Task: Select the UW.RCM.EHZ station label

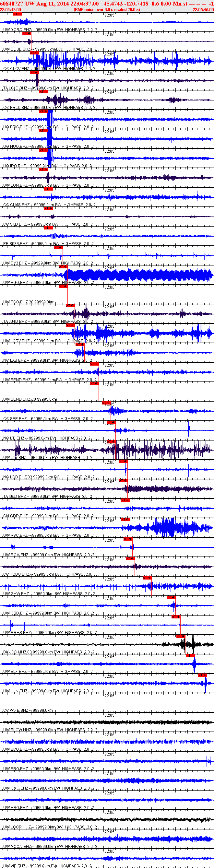Action: [49, 555]
